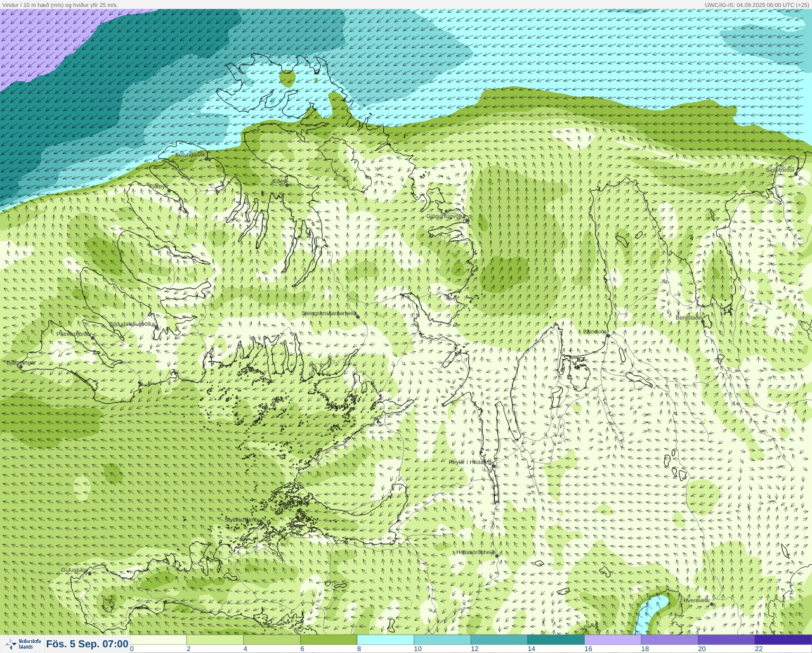Click the Æðey station marker
Screen dimensions: 812x653
click(x=287, y=185)
